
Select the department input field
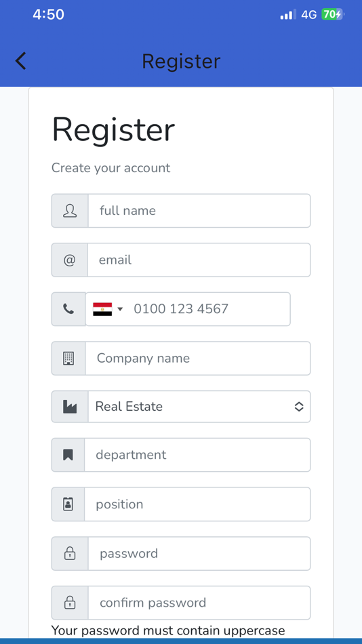(x=197, y=455)
